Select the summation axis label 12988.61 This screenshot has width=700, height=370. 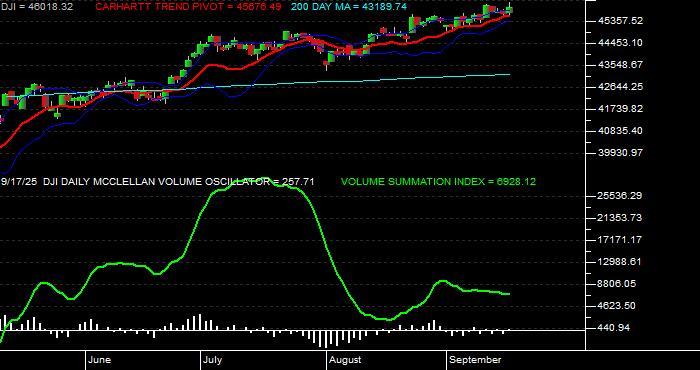tap(620, 262)
